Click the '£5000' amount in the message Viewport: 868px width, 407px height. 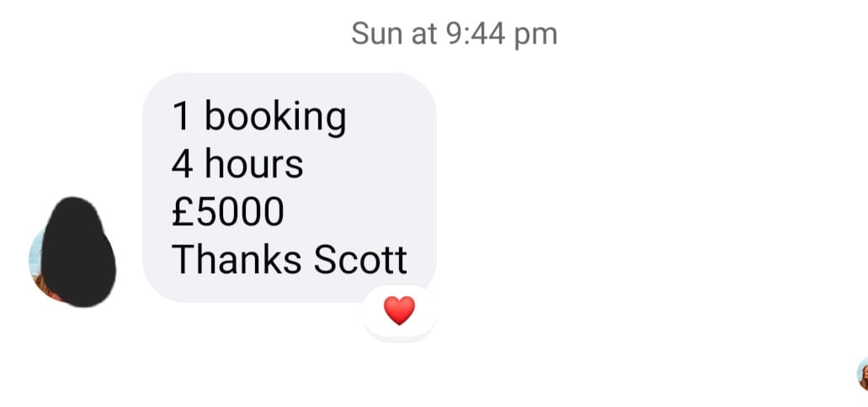click(x=228, y=213)
